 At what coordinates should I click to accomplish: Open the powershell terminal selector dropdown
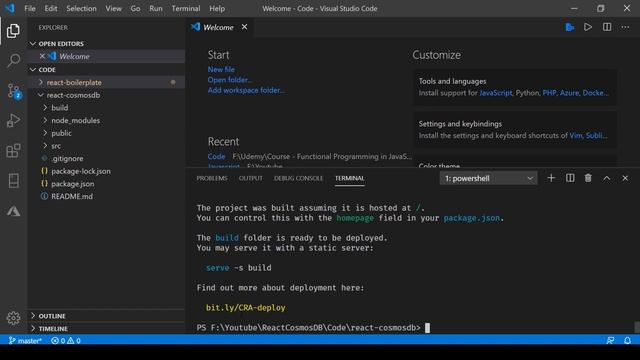(x=488, y=178)
